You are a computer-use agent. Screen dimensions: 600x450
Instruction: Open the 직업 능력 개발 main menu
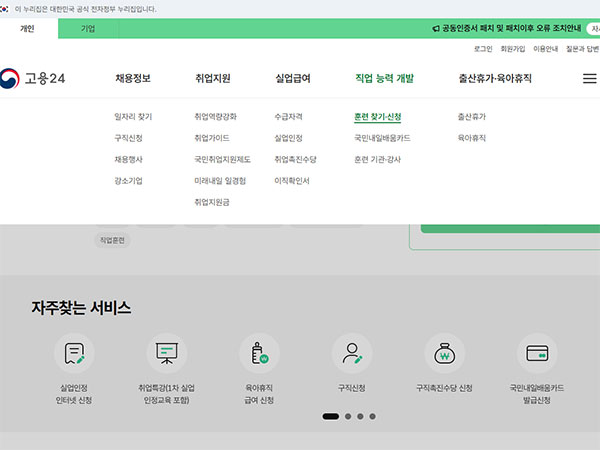click(x=385, y=78)
